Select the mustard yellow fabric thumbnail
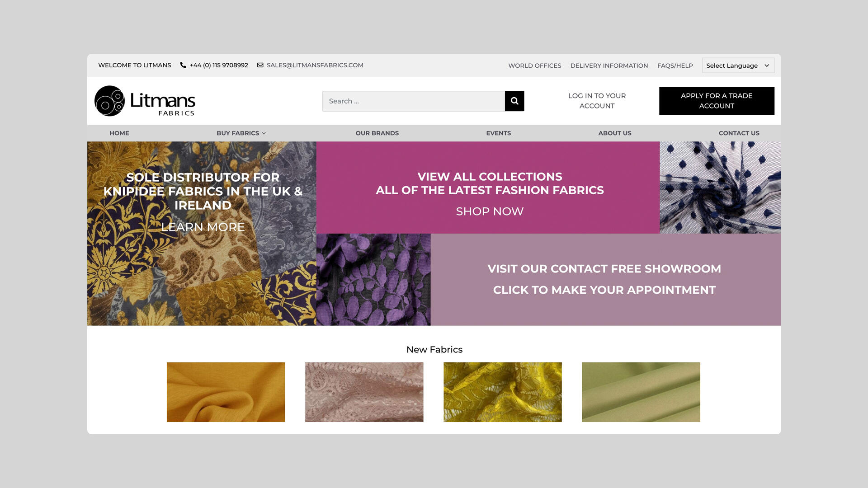Image resolution: width=868 pixels, height=488 pixels. tap(226, 392)
